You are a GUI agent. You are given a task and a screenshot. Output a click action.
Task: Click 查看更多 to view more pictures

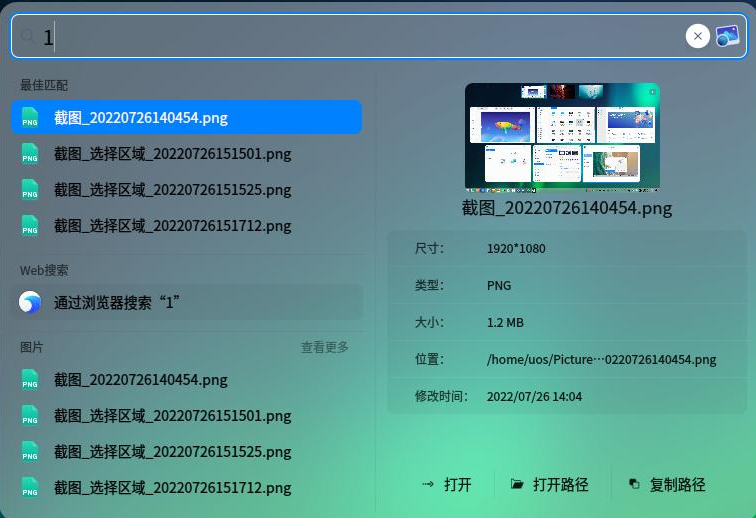(x=325, y=347)
